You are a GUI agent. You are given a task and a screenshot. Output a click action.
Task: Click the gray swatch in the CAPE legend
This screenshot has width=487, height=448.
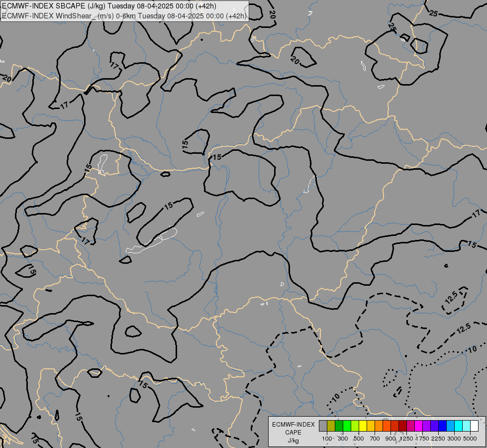323,426
